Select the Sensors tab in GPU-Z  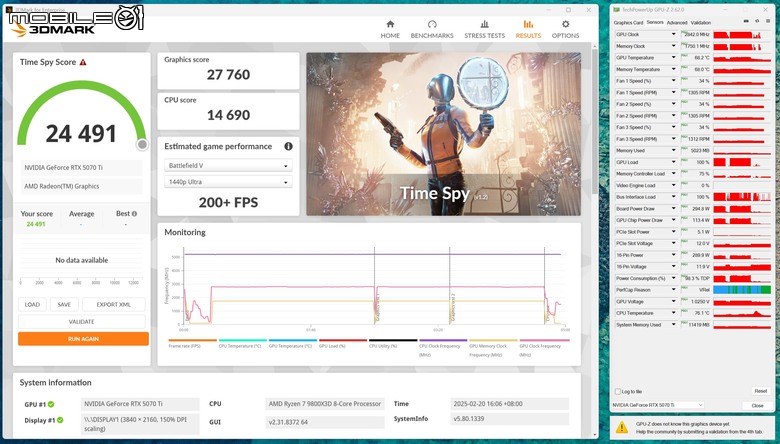coord(655,22)
